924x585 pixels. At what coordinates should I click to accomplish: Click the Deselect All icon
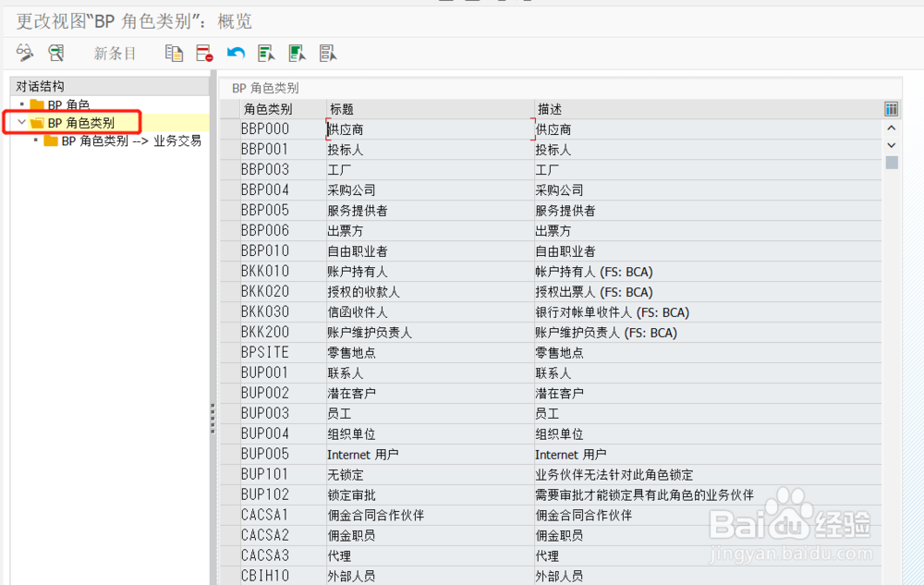click(327, 53)
